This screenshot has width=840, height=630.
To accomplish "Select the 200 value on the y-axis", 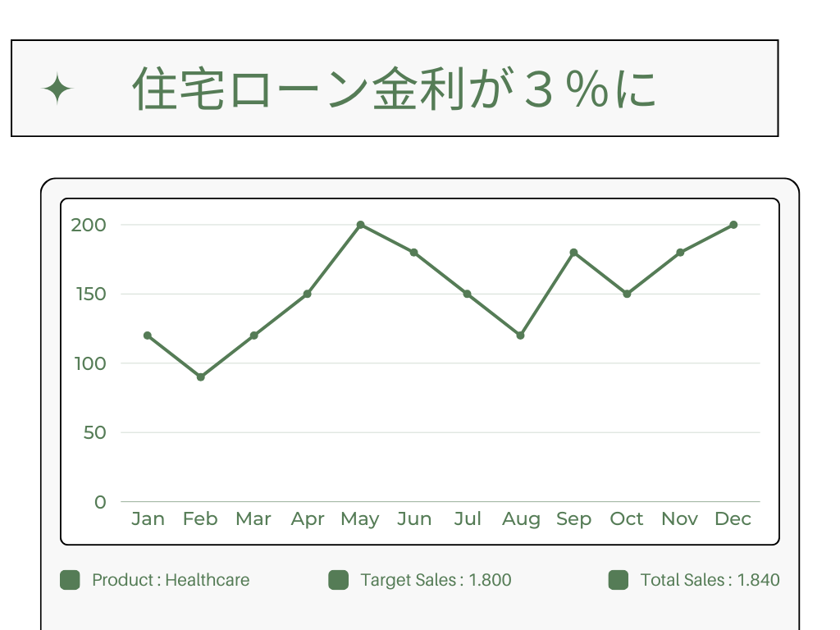I will coord(89,225).
